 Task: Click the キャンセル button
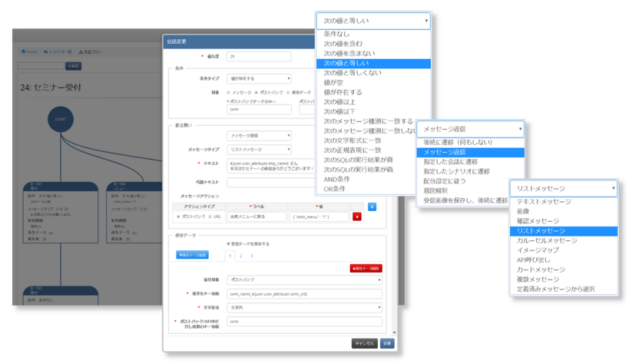[363, 343]
